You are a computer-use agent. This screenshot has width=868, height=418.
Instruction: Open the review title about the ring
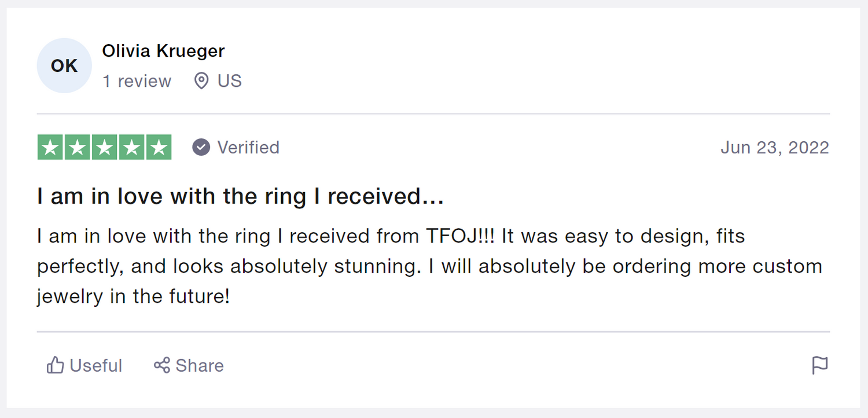[240, 197]
